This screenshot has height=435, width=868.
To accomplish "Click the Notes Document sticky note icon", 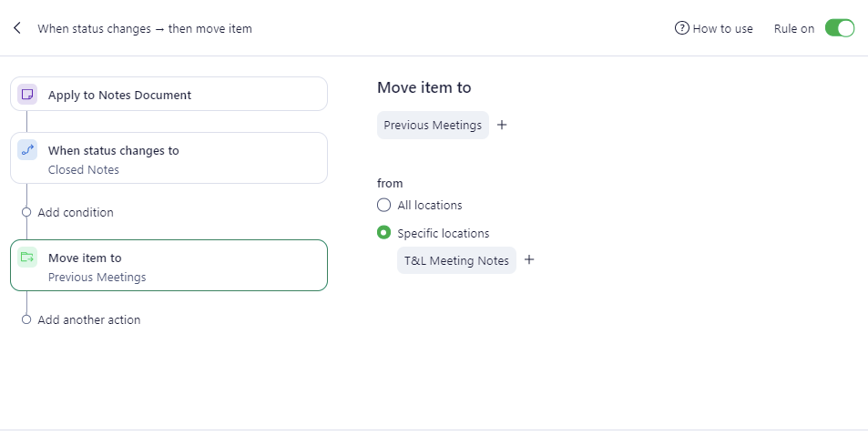I will tap(27, 95).
